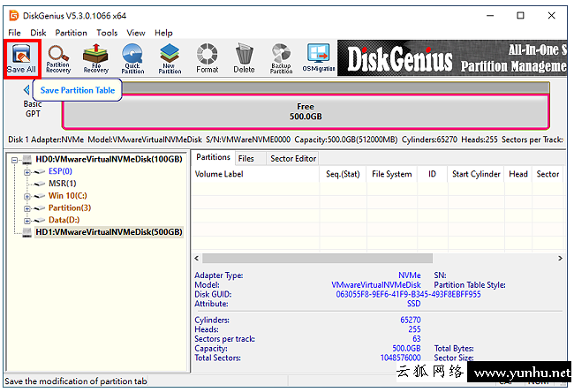The width and height of the screenshot is (574, 392).
Task: Open the Help menu
Action: coord(163,33)
